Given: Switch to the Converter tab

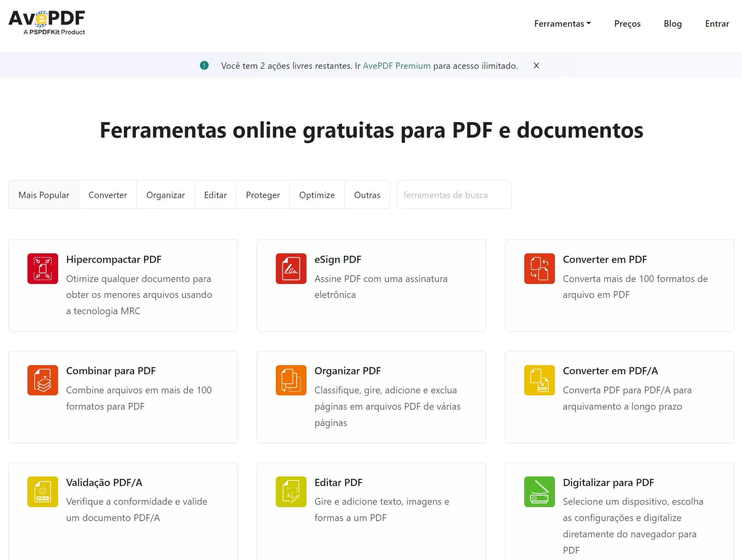Looking at the screenshot, I should pyautogui.click(x=107, y=195).
